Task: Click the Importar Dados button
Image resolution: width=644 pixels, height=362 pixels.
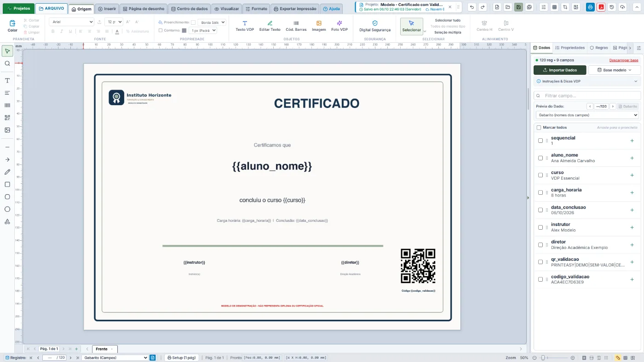Action: pyautogui.click(x=560, y=70)
